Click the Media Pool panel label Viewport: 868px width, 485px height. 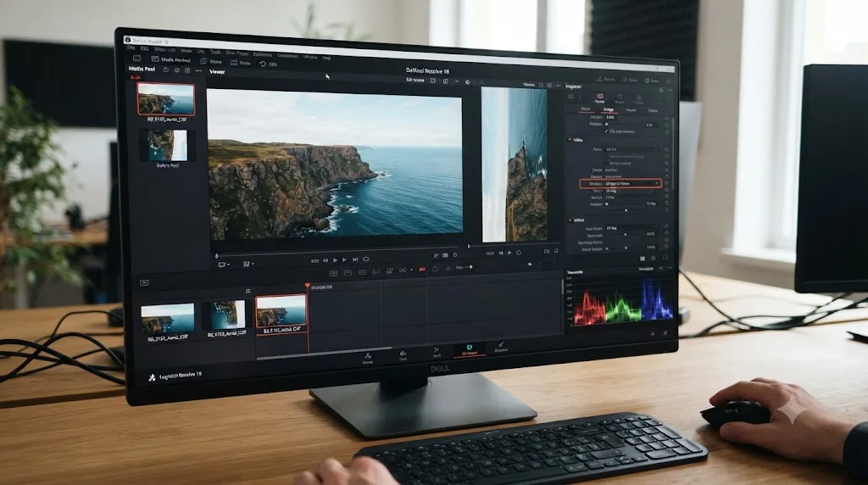coord(142,69)
